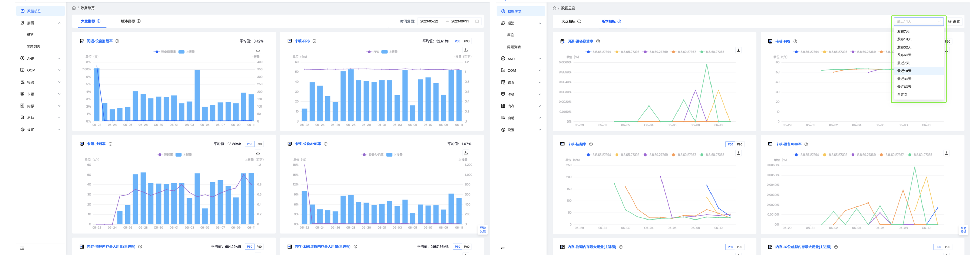The height and width of the screenshot is (260, 980).
Task: Click the help icon next to 卡顿-FPS in 版本指标 view
Action: pos(795,42)
